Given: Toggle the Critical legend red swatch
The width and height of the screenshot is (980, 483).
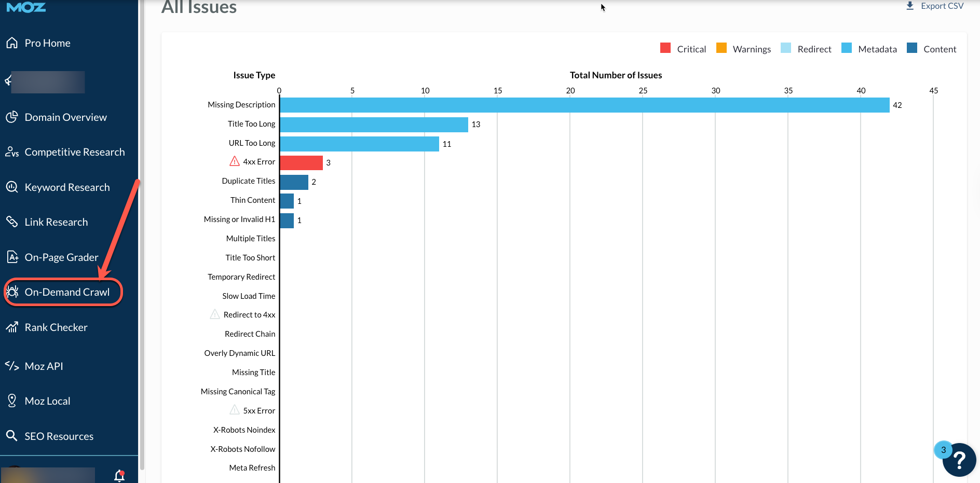Looking at the screenshot, I should [665, 48].
